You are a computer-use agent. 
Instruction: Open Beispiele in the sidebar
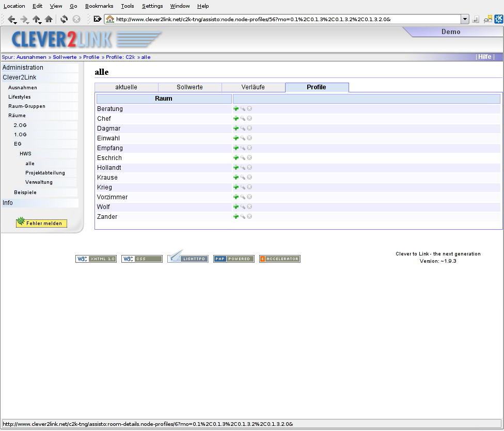[25, 192]
